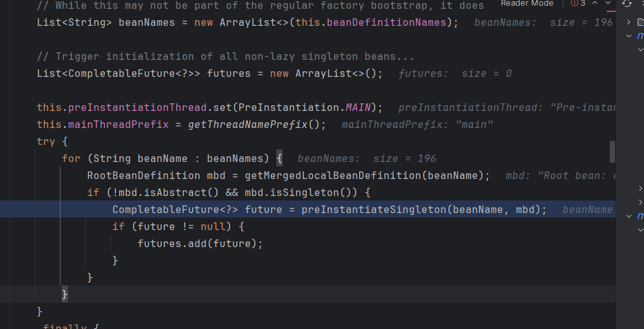
Task: Click the red error indicator showing 3 problems
Action: tap(578, 3)
